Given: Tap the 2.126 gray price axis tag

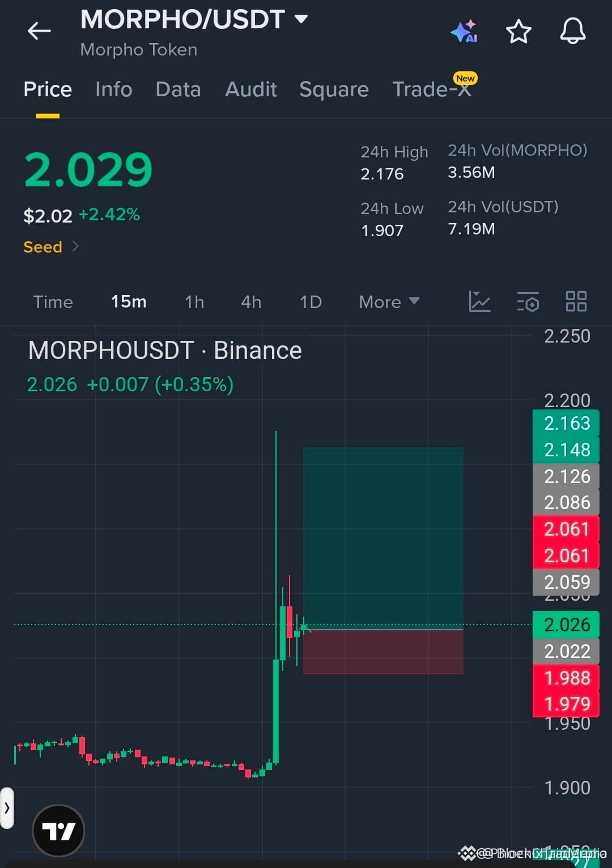Looking at the screenshot, I should (x=566, y=476).
